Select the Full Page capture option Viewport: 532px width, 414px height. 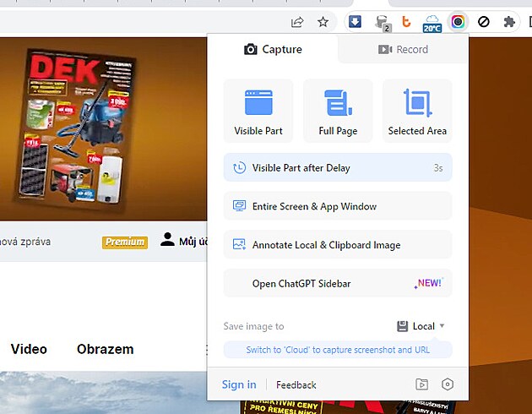tap(338, 103)
